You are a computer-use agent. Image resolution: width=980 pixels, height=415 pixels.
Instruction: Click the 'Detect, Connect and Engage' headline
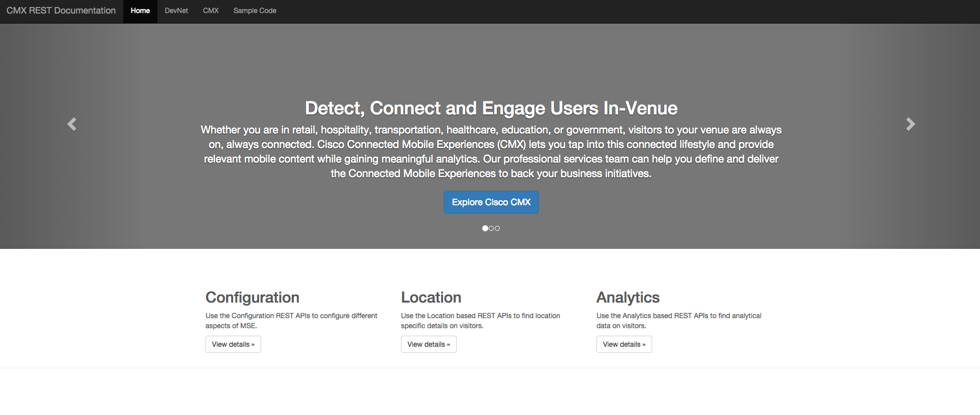[x=491, y=108]
